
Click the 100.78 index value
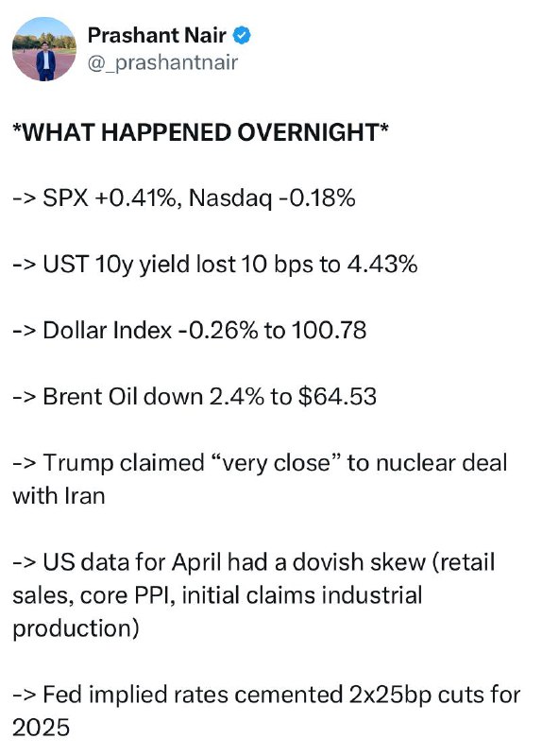[x=330, y=331]
